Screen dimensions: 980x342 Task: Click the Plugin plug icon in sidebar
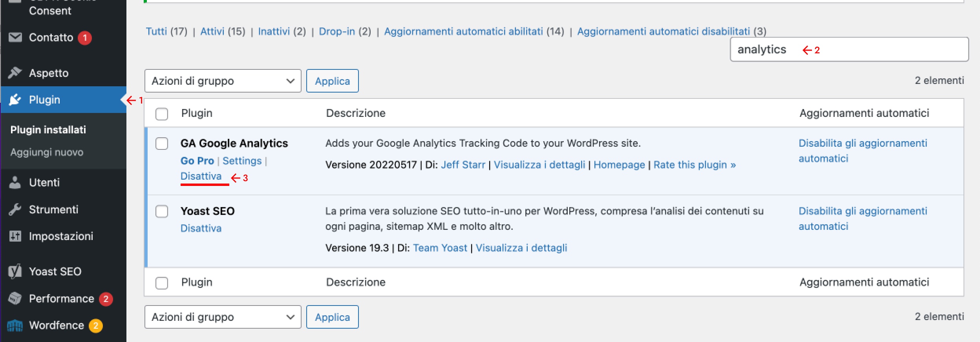pyautogui.click(x=15, y=100)
